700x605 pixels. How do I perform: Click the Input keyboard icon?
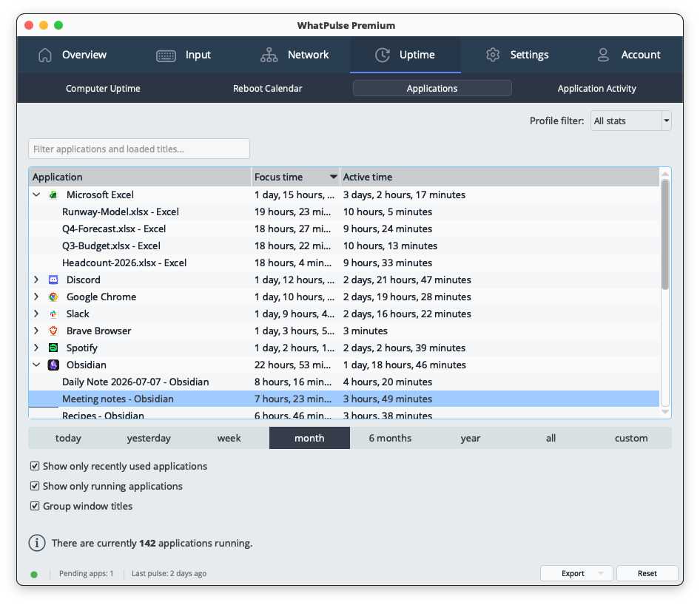(166, 55)
